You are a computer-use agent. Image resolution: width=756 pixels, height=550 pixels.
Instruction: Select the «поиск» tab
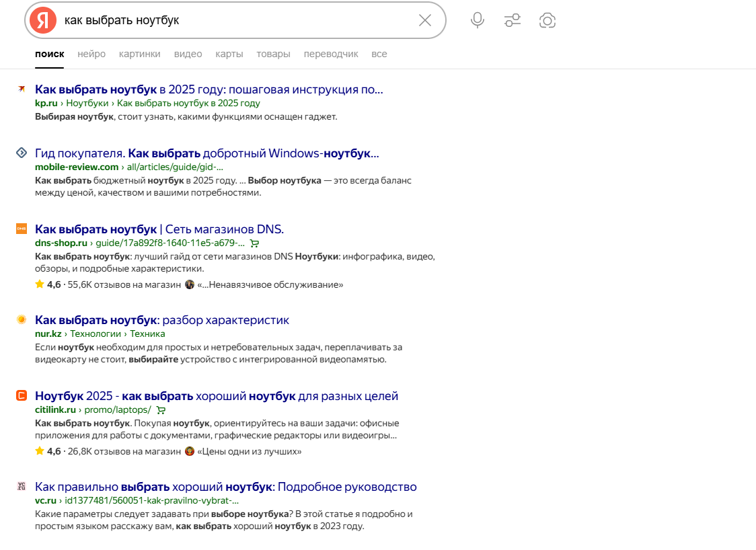tap(49, 54)
